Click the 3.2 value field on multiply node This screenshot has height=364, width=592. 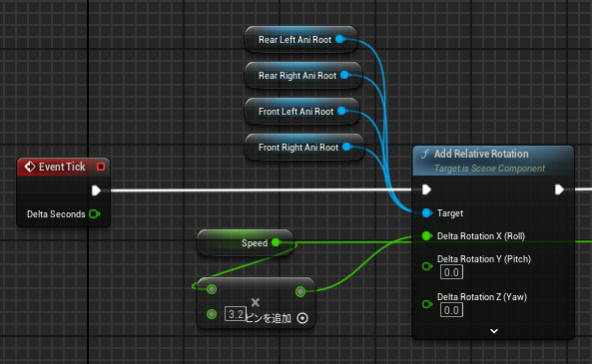pos(236,314)
